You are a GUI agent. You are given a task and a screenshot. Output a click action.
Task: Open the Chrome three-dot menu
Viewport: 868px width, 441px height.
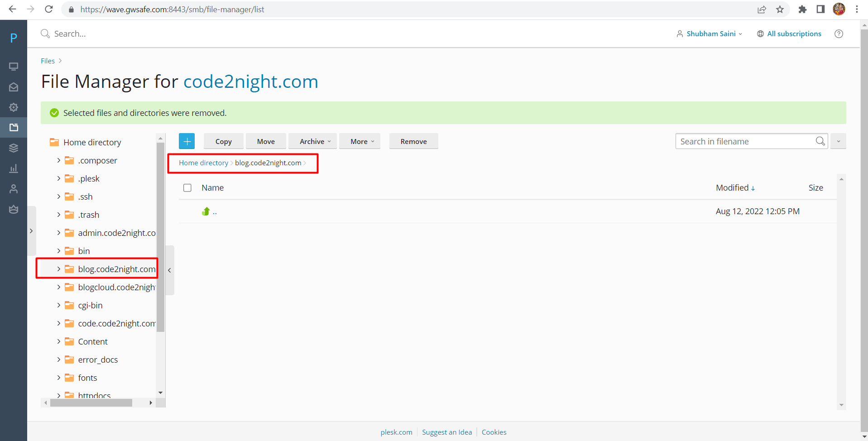[857, 10]
